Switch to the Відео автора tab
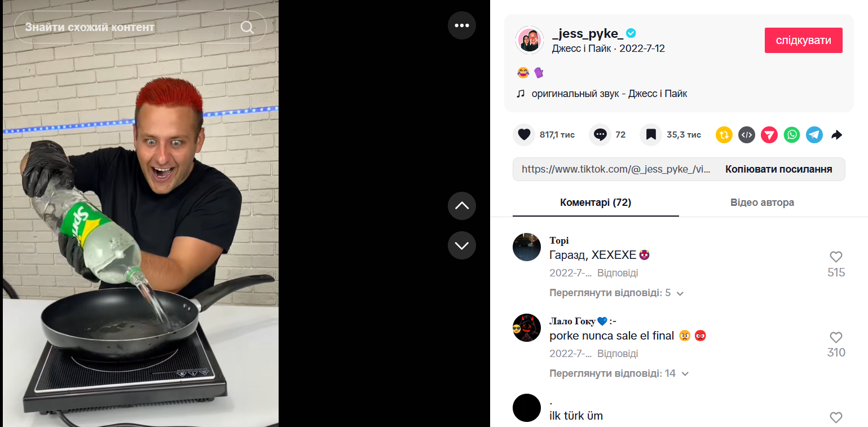The height and width of the screenshot is (427, 868). pyautogui.click(x=762, y=203)
